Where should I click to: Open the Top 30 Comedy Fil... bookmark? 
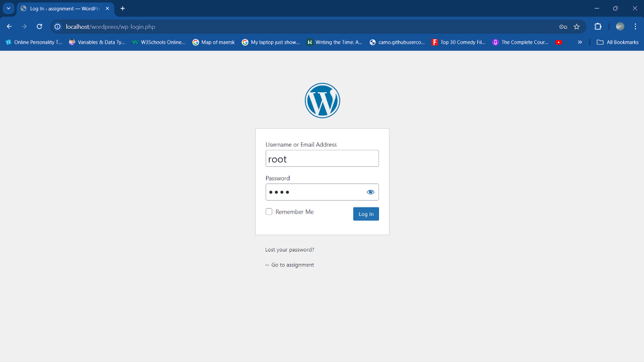458,42
